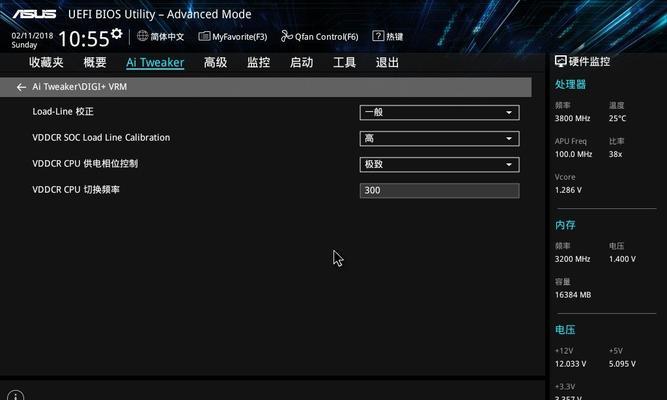Click the hotkeys question mark icon
The image size is (667, 400).
point(378,36)
